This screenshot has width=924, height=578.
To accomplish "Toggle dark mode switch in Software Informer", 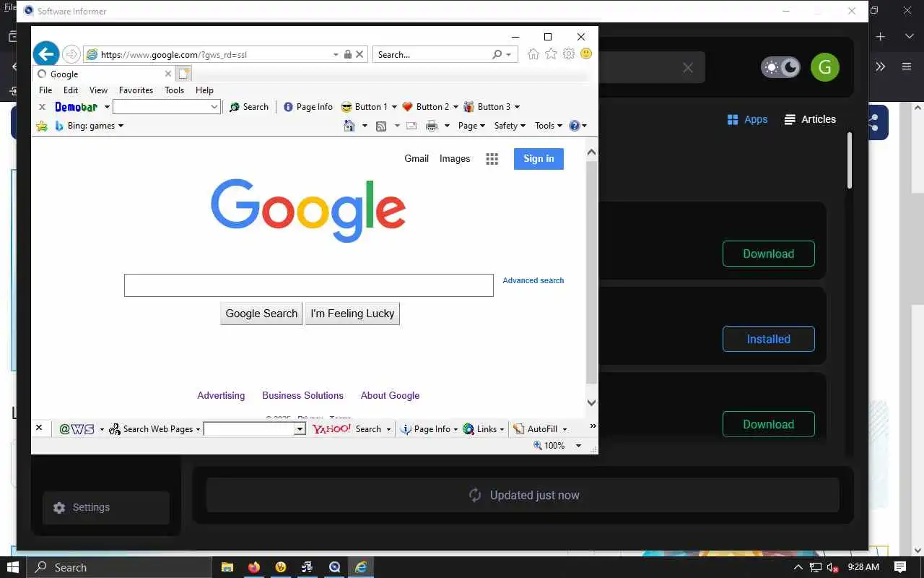I will [780, 68].
